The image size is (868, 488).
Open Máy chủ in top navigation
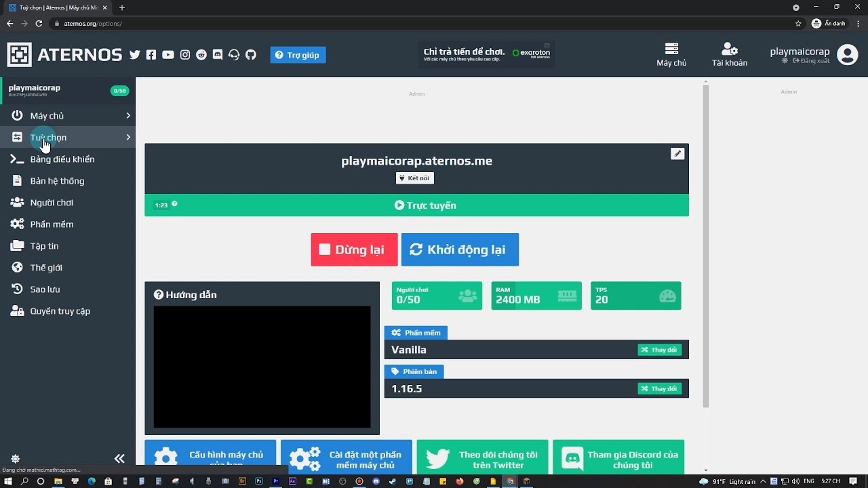(671, 55)
